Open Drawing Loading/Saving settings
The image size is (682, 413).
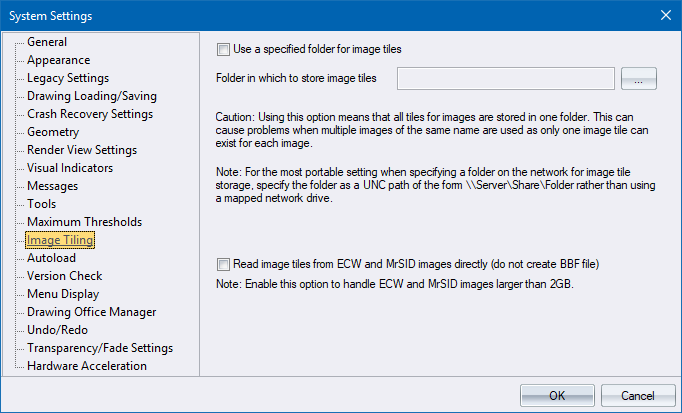point(91,96)
